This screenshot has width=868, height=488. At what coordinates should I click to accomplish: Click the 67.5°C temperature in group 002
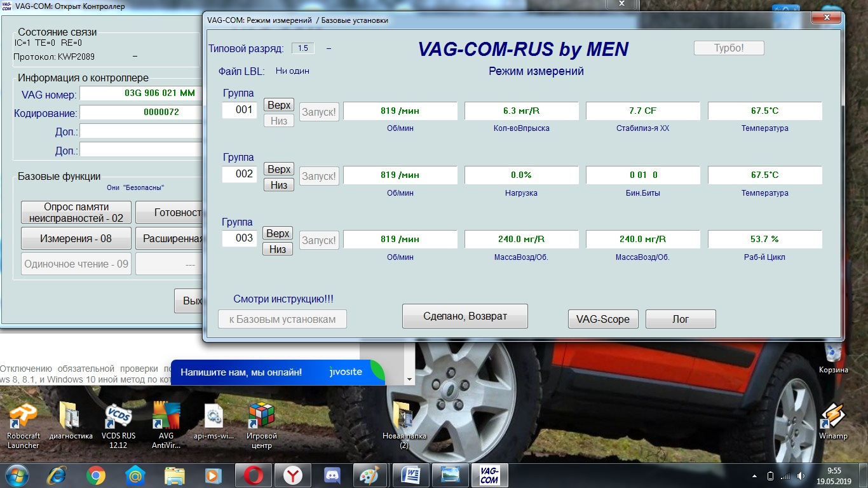pyautogui.click(x=765, y=175)
